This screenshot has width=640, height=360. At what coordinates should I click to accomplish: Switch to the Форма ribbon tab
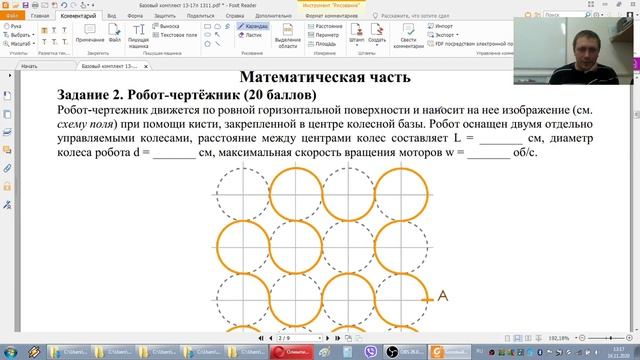point(135,16)
